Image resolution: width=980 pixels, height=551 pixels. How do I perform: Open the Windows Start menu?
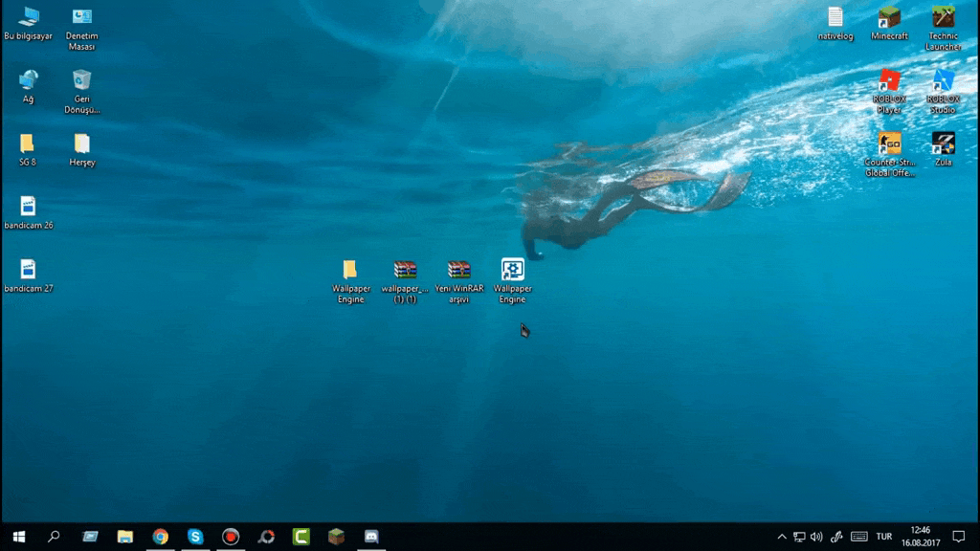18,537
